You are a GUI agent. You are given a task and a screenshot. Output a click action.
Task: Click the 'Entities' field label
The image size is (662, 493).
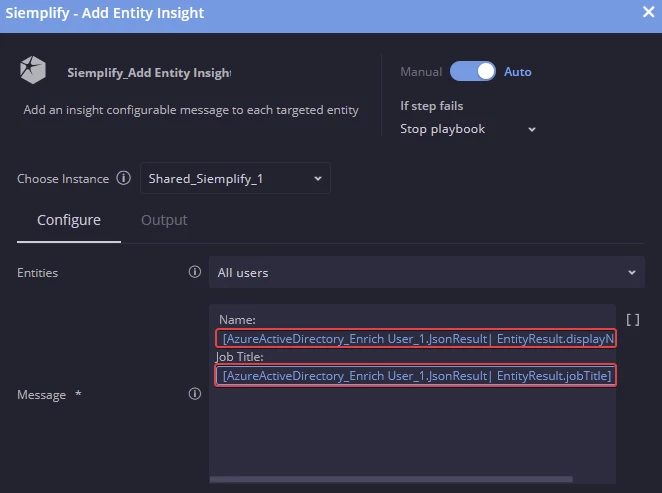38,273
